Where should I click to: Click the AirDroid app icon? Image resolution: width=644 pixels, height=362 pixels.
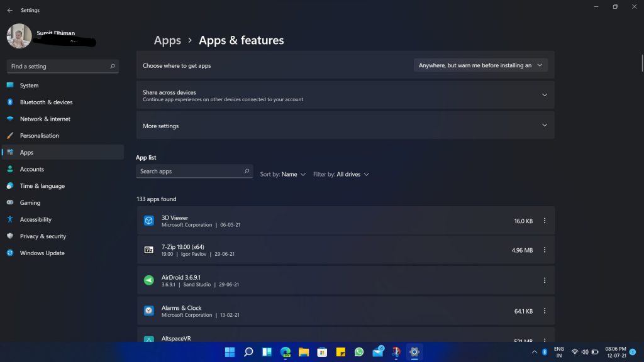(x=148, y=280)
